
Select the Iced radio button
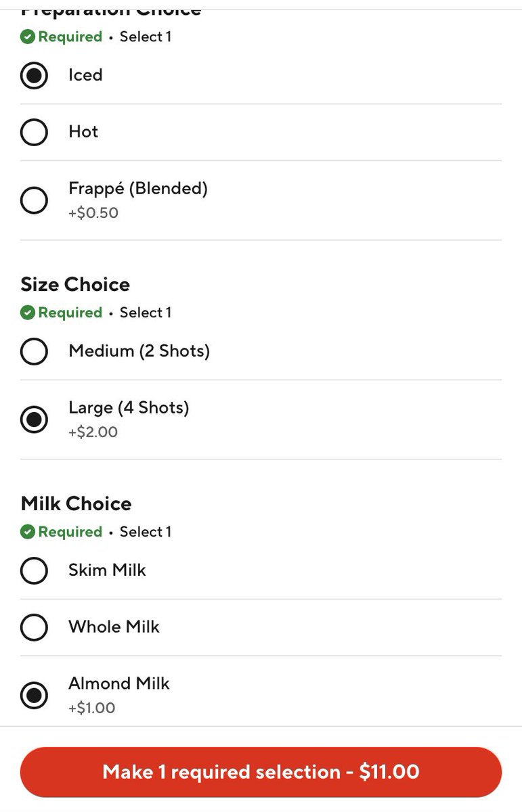pyautogui.click(x=34, y=75)
